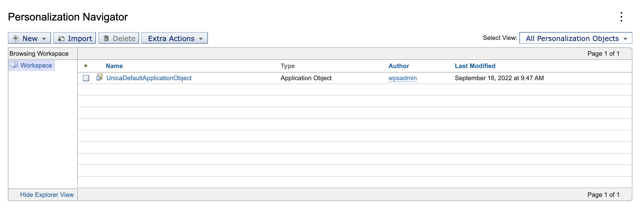Expand the New dropdown arrow
Image resolution: width=644 pixels, height=215 pixels.
click(44, 39)
